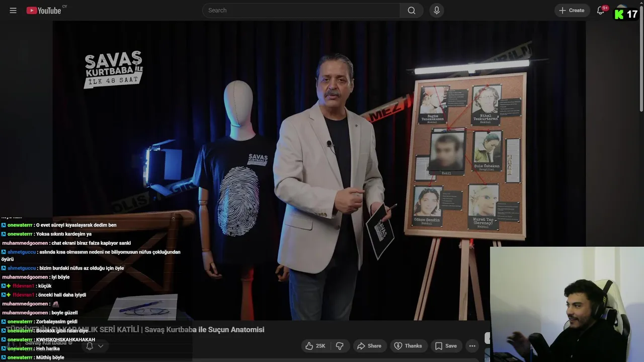Open more actions three-dot menu
Screen dimensions: 644x362
(x=472, y=346)
